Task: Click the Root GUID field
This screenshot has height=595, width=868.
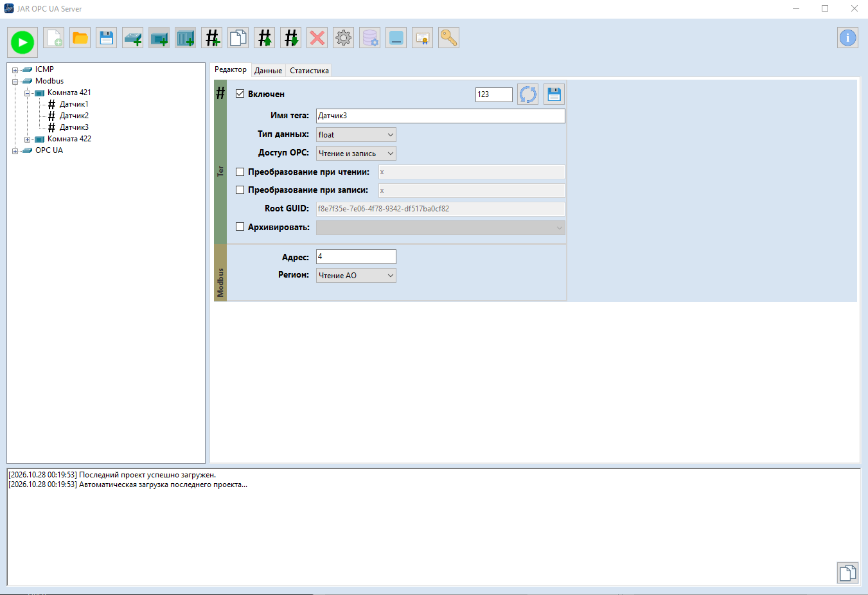Action: pos(441,209)
